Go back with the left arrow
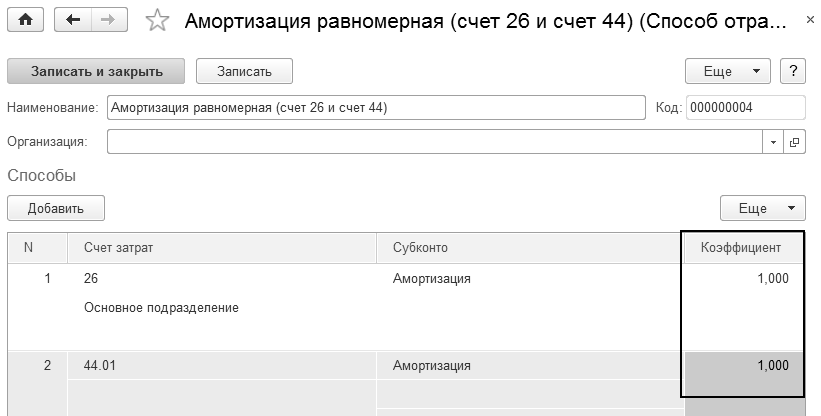The height and width of the screenshot is (416, 821). (x=72, y=20)
